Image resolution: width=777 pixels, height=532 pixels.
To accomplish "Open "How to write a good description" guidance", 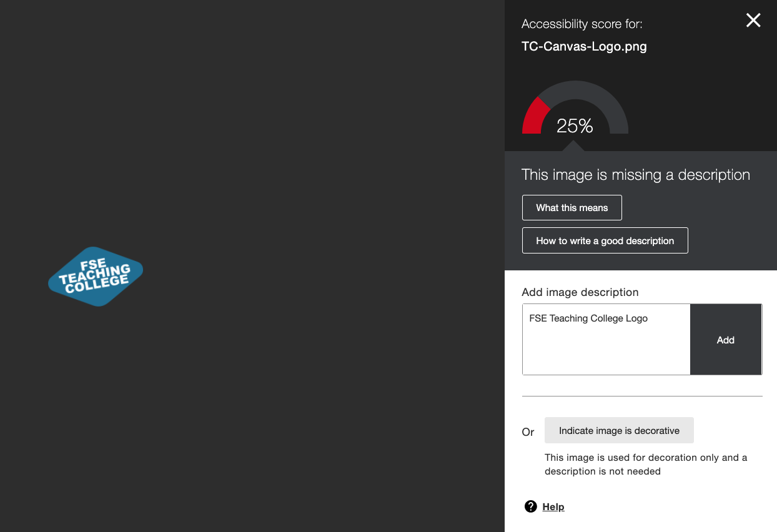I will [605, 240].
